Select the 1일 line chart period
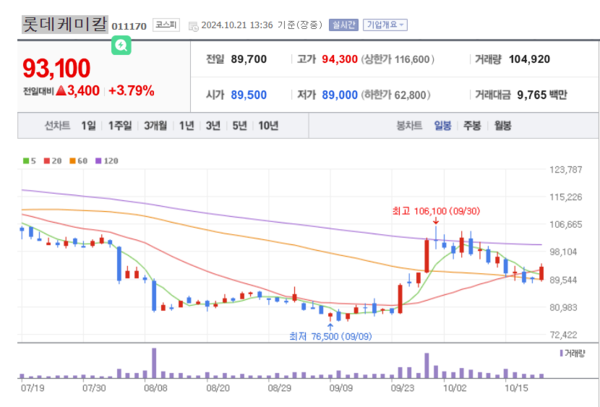 pos(89,126)
